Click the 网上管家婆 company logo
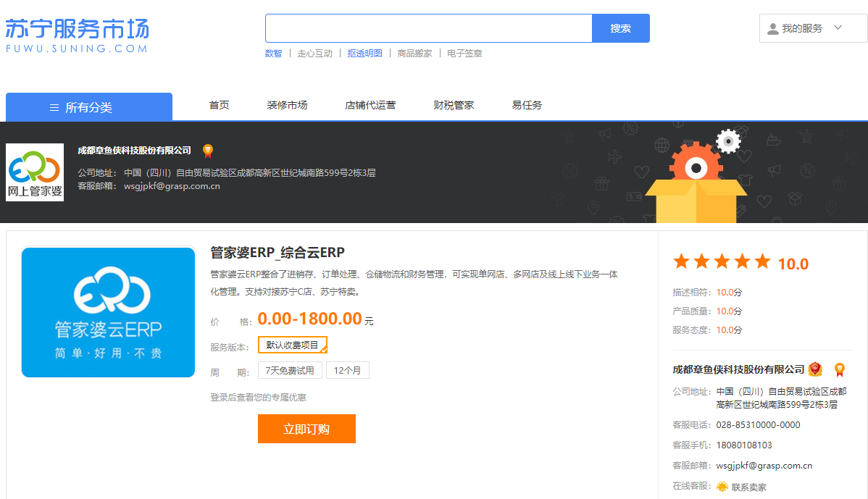Image resolution: width=868 pixels, height=499 pixels. pos(35,172)
